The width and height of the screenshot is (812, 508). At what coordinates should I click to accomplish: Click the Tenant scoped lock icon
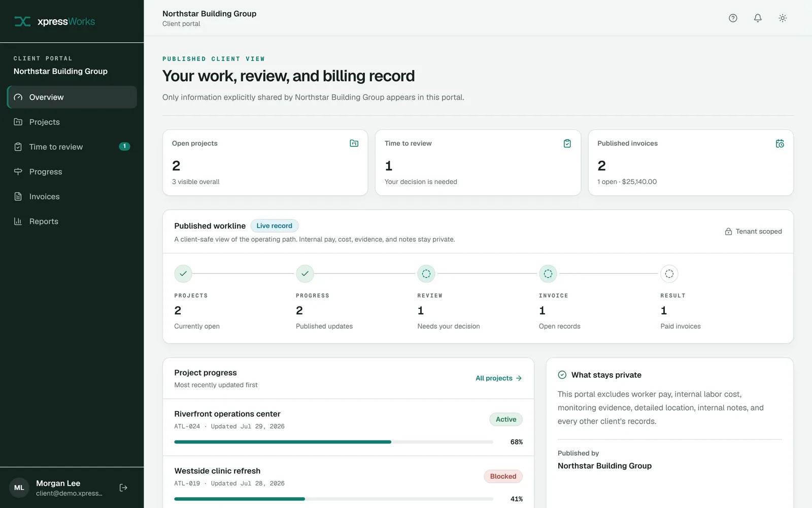pyautogui.click(x=728, y=231)
